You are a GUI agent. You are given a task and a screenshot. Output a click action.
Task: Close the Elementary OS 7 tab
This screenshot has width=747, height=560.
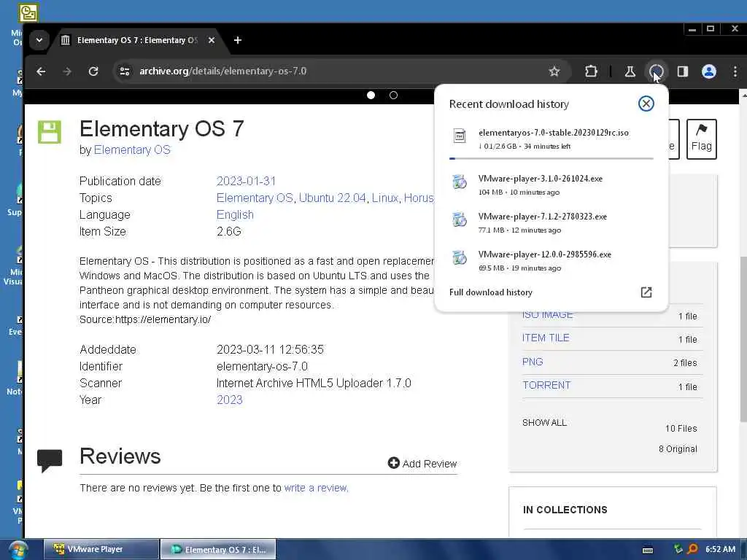click(x=212, y=40)
